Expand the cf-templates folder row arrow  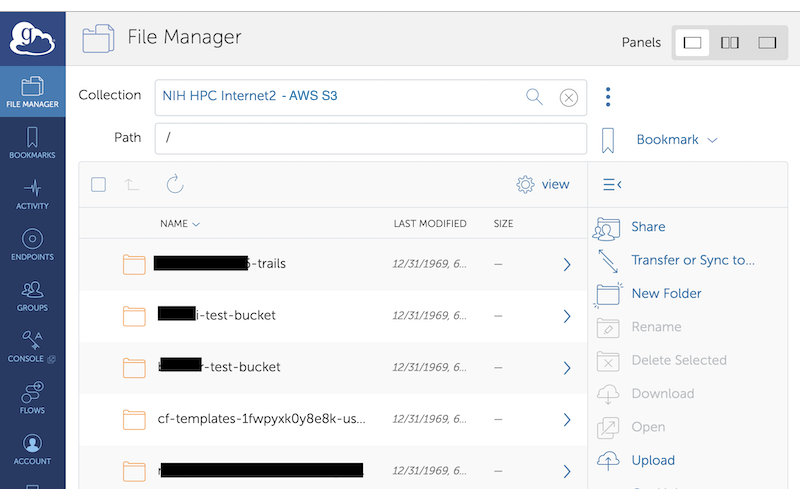pyautogui.click(x=566, y=419)
